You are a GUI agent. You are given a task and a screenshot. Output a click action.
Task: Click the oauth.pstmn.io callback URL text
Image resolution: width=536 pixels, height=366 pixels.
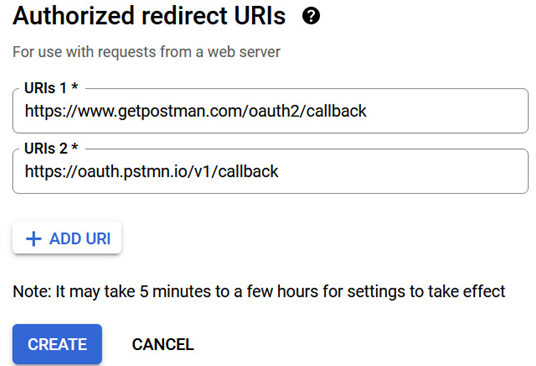151,172
